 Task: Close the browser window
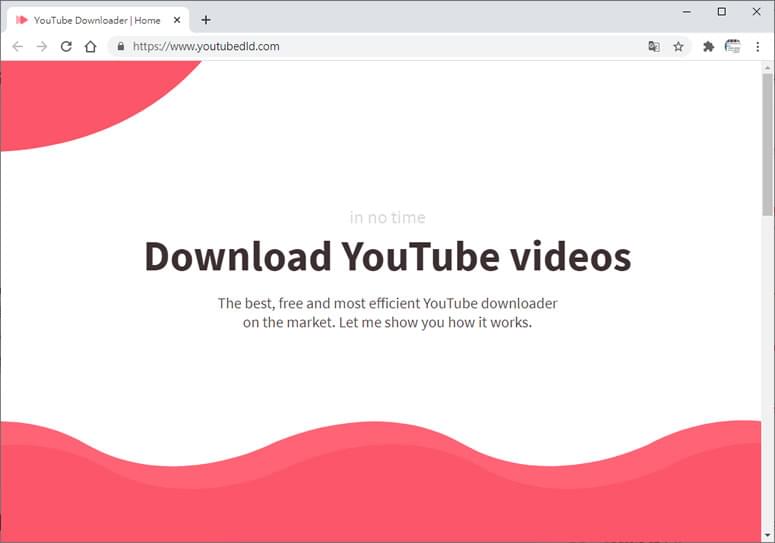click(x=756, y=11)
